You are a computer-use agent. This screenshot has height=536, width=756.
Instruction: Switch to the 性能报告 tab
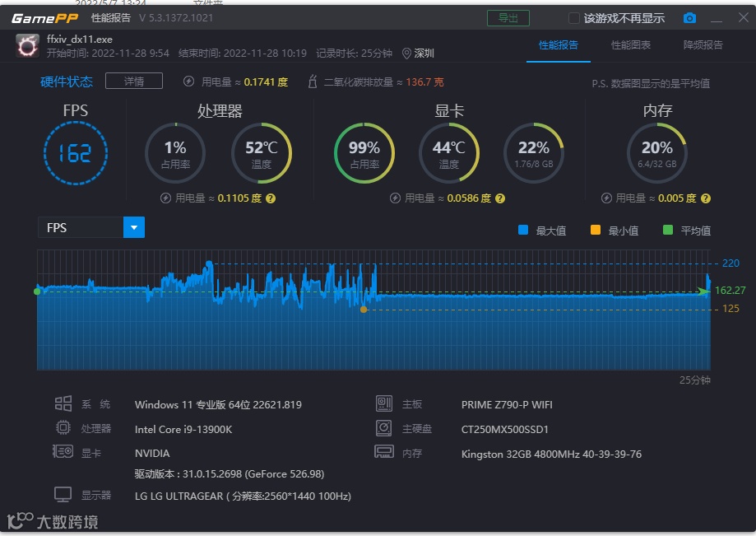(559, 45)
